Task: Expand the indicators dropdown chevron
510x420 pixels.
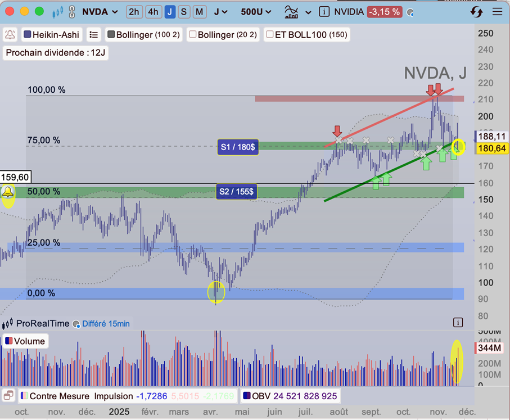Action: coord(308,13)
